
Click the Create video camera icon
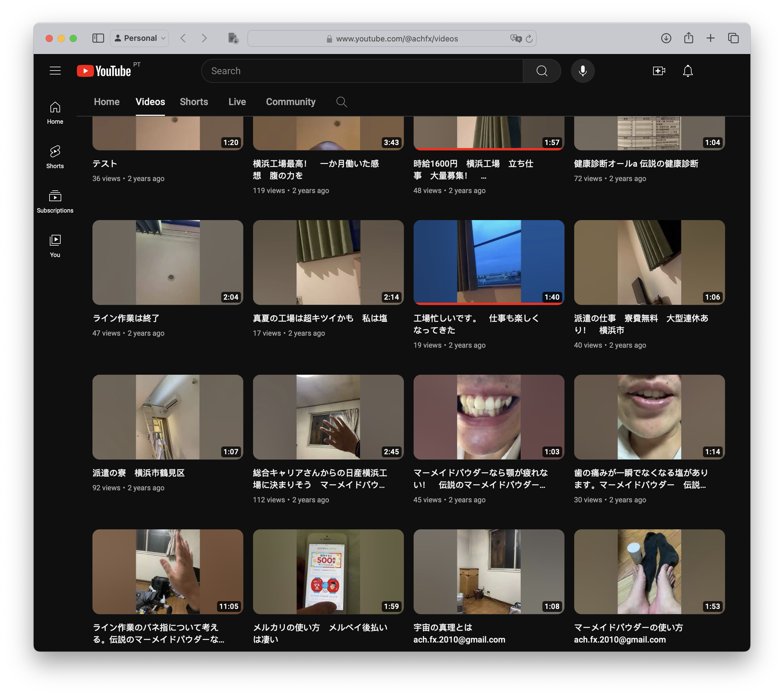click(659, 71)
